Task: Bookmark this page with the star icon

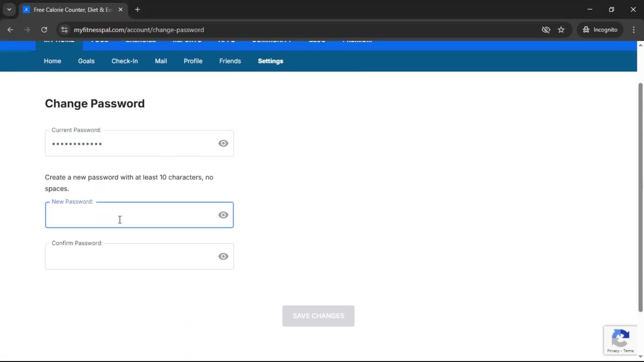Action: [x=561, y=30]
